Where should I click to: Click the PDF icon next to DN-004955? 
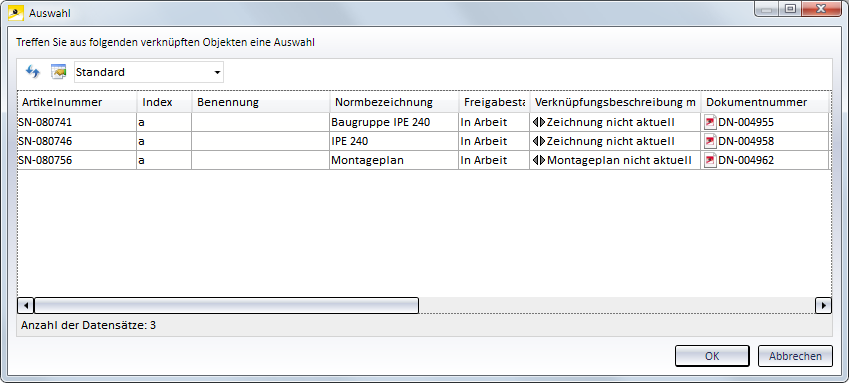click(x=710, y=122)
